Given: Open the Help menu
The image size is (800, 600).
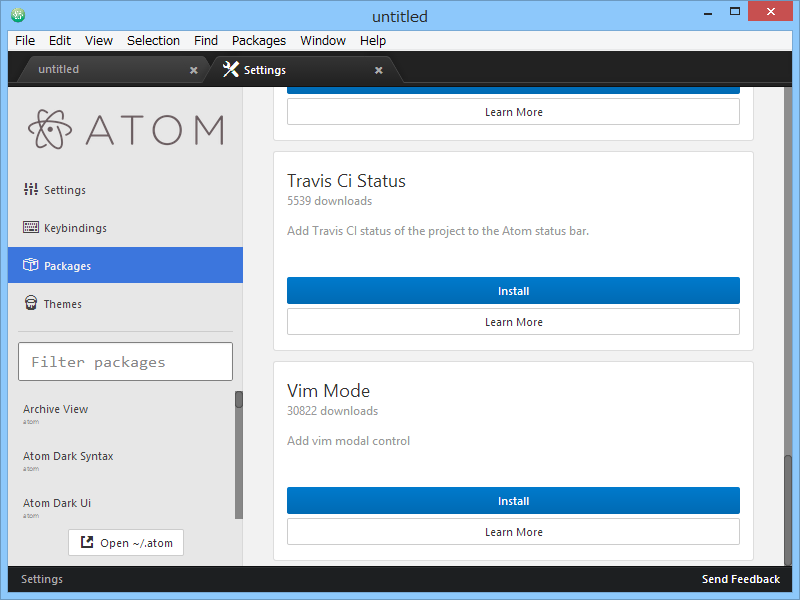Looking at the screenshot, I should [x=372, y=41].
